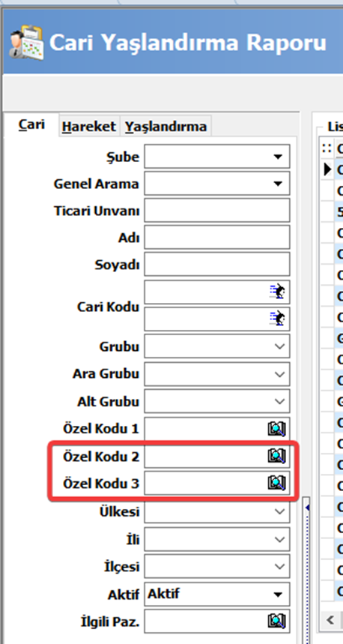Image resolution: width=343 pixels, height=644 pixels.
Task: Open the Özel Kodu 1 lookup icon
Action: (x=276, y=429)
